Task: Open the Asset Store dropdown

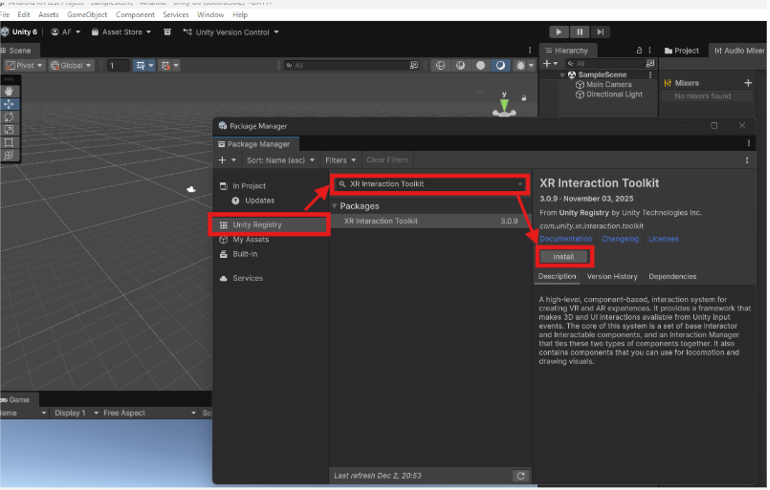Action: click(x=121, y=32)
